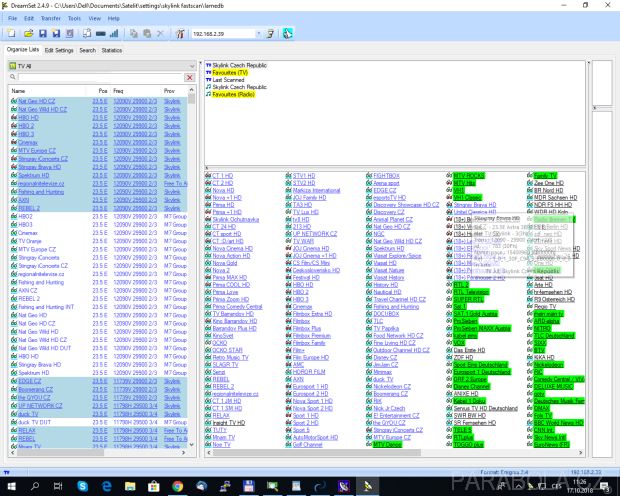The width and height of the screenshot is (620, 496).
Task: Select STV1 HD in bouquet channels
Action: (304, 176)
